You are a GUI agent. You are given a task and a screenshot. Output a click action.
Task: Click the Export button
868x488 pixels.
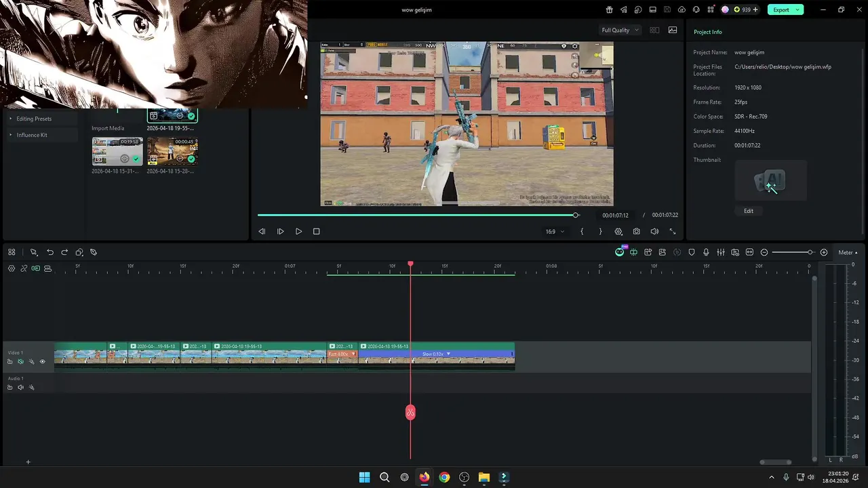[781, 9]
